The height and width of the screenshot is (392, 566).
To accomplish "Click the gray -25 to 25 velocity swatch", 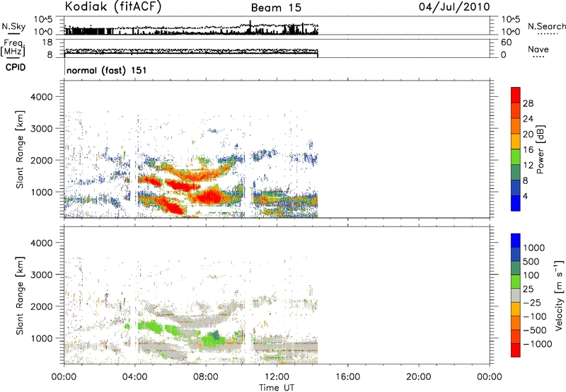I will click(516, 296).
